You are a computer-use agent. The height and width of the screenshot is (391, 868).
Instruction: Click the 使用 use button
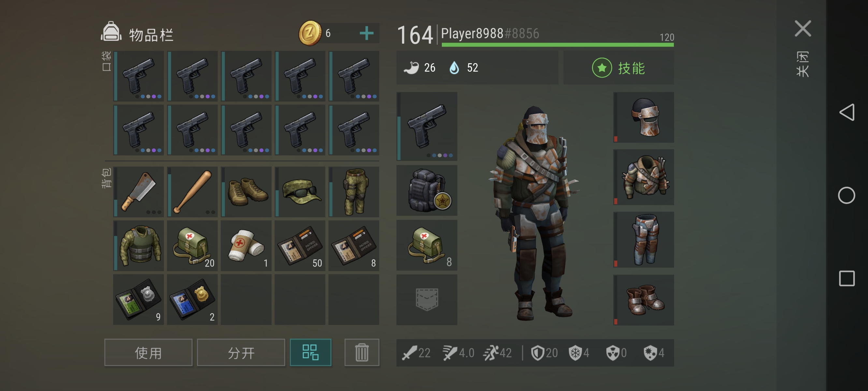pyautogui.click(x=148, y=353)
